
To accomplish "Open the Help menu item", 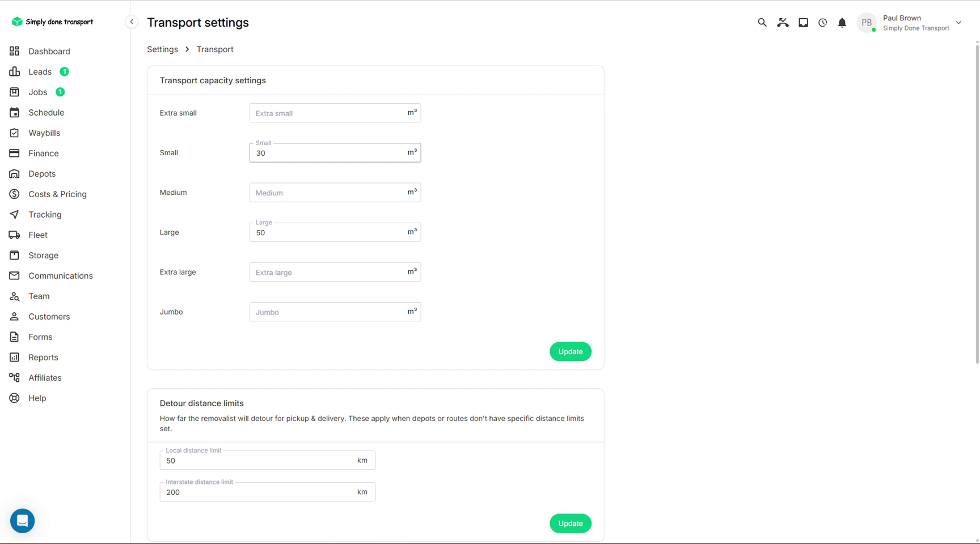I will click(37, 398).
